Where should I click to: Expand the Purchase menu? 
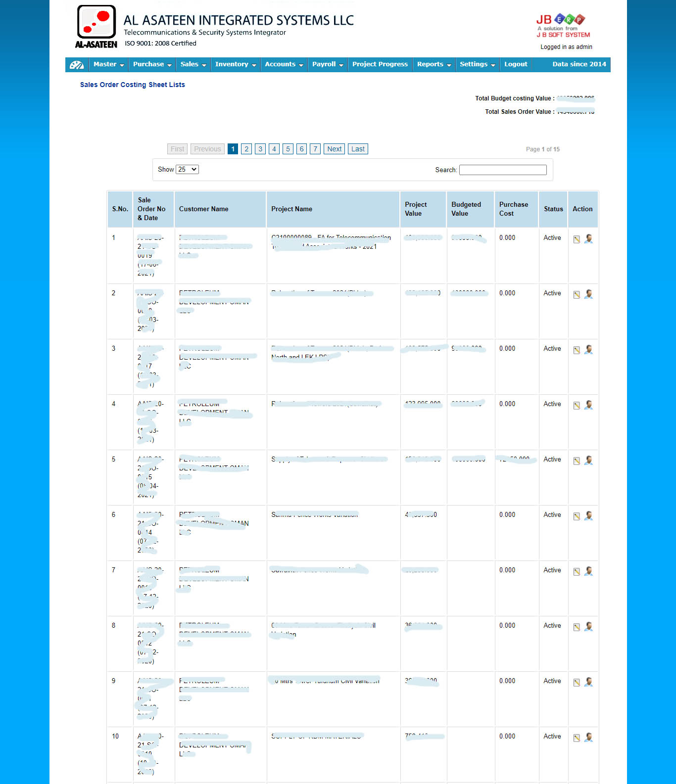pos(152,64)
